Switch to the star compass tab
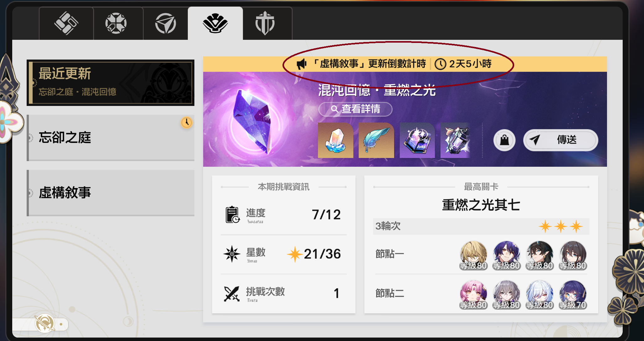This screenshot has height=341, width=644. tap(116, 23)
